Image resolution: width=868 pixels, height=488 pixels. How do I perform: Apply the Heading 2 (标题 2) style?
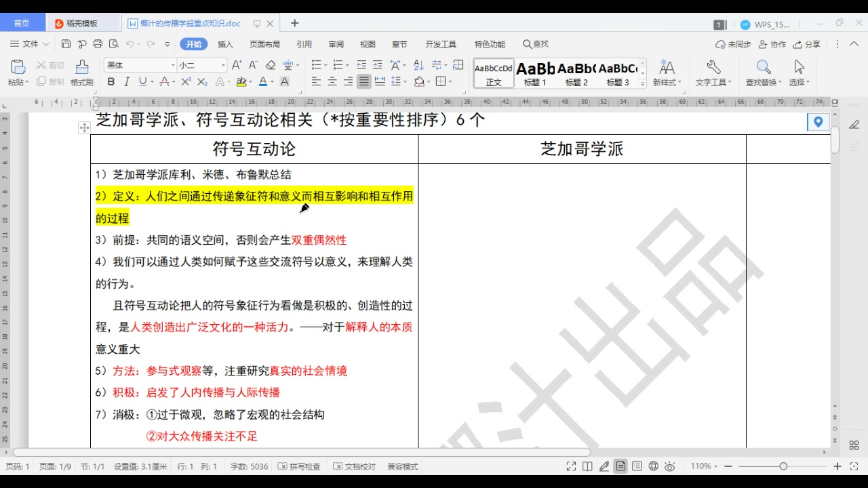click(x=576, y=73)
